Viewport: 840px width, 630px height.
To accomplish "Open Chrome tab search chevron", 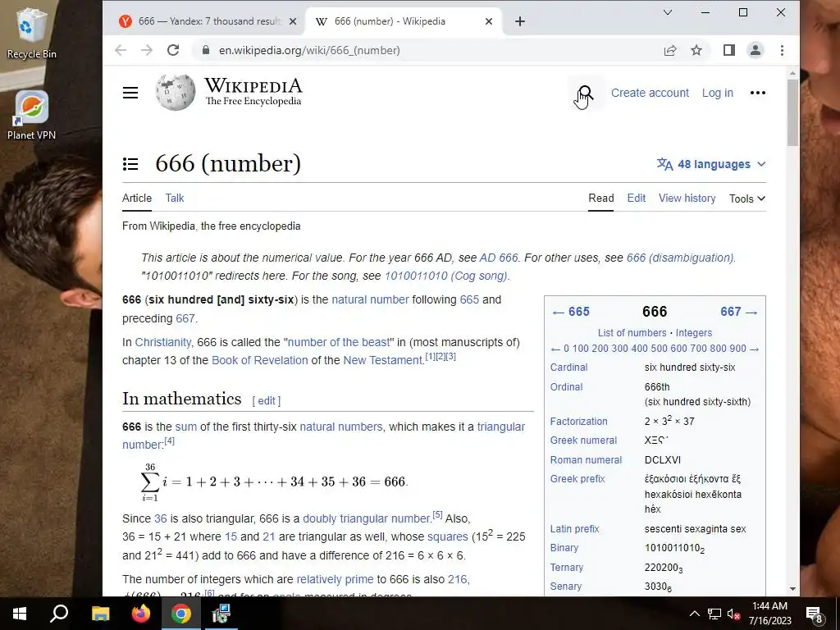I will pyautogui.click(x=668, y=12).
